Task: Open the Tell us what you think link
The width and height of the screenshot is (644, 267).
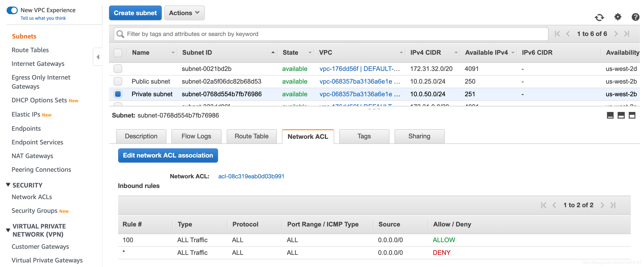Action: 43,18
